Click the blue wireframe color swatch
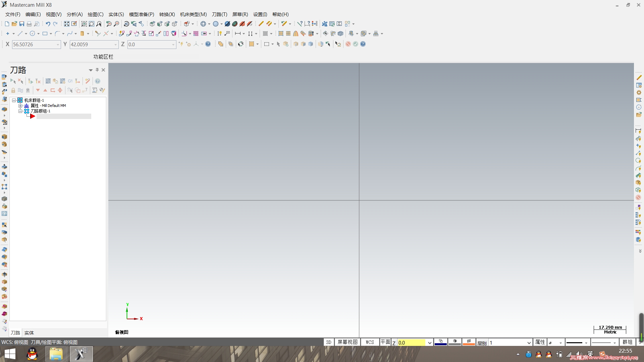Screen dimensions: 644x362 pyautogui.click(x=440, y=342)
